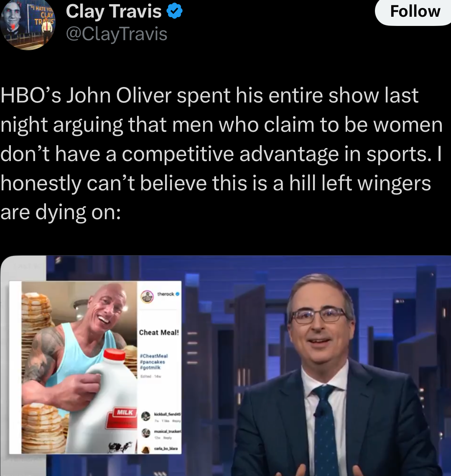Screen dimensions: 451x476
Task: Visit the @ClayTravis handle link
Action: click(117, 33)
